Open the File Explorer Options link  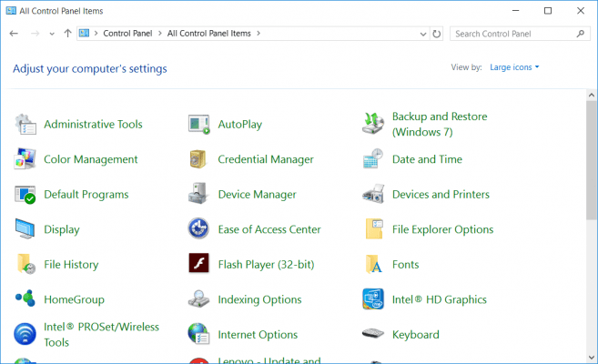tap(442, 229)
